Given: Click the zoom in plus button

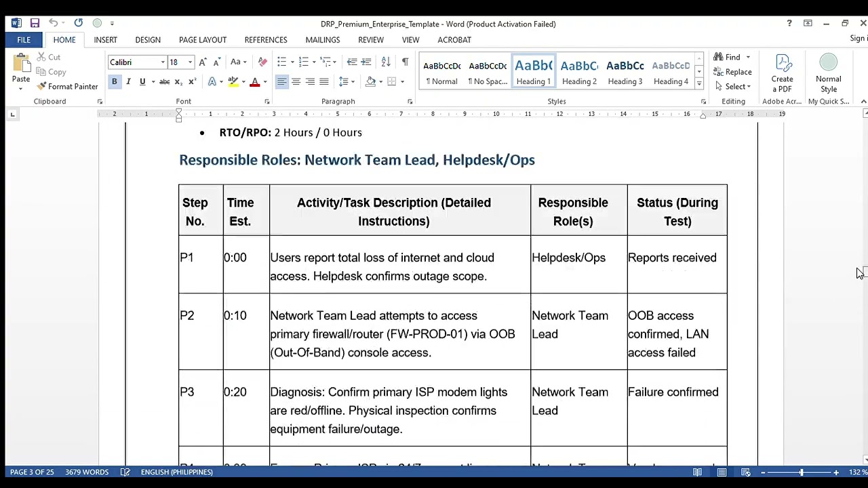Looking at the screenshot, I should click(836, 472).
